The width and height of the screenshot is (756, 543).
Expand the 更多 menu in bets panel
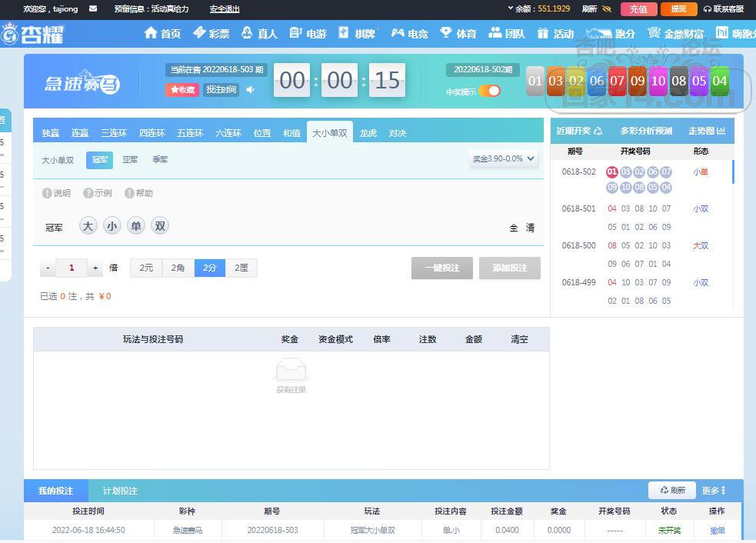713,491
